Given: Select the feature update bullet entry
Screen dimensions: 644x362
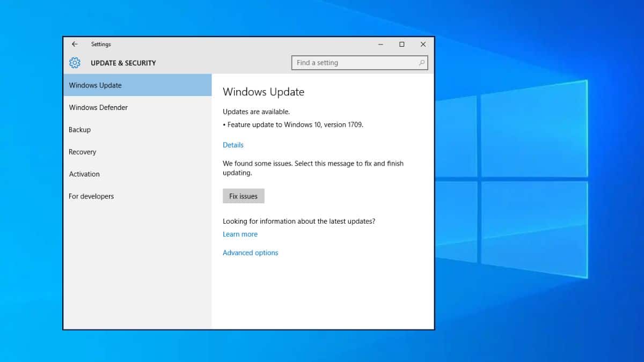Looking at the screenshot, I should (292, 124).
